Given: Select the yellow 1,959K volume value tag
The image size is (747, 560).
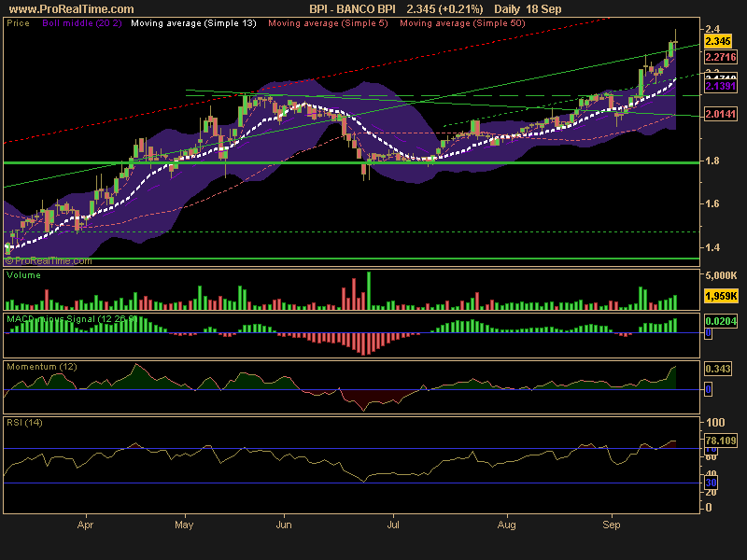Looking at the screenshot, I should click(x=721, y=296).
